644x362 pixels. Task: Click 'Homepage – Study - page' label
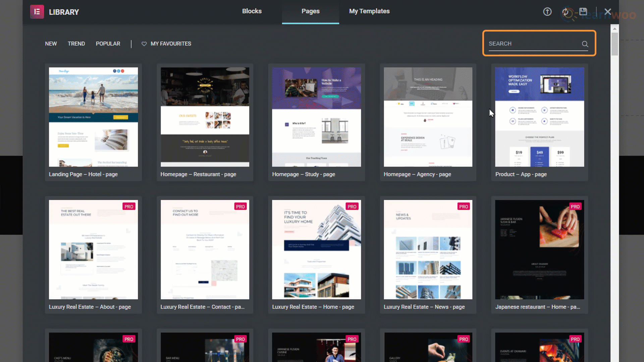click(x=304, y=174)
